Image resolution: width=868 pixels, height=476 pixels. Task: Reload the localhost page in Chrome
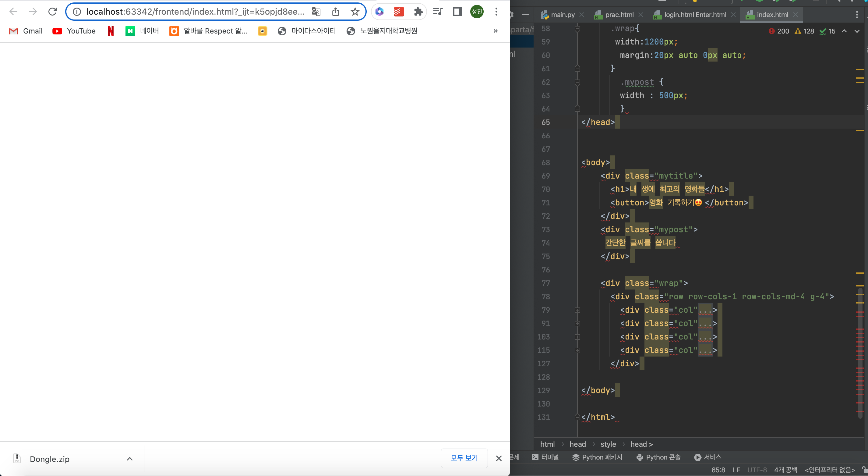pos(52,12)
